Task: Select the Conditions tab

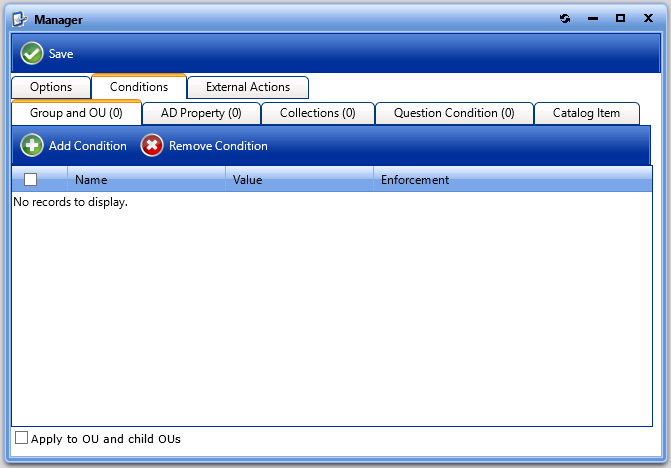Action: tap(139, 87)
